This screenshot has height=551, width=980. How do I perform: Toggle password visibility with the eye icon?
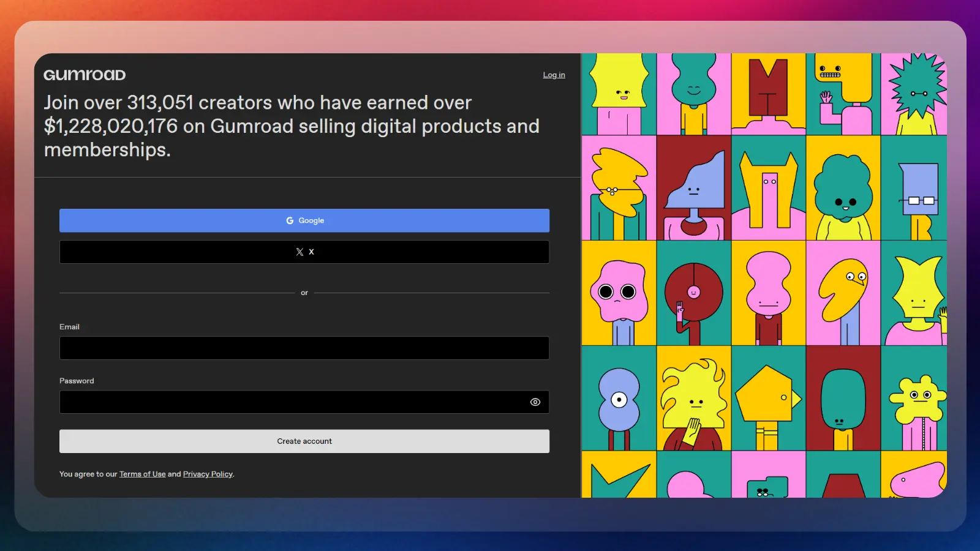[x=535, y=402]
